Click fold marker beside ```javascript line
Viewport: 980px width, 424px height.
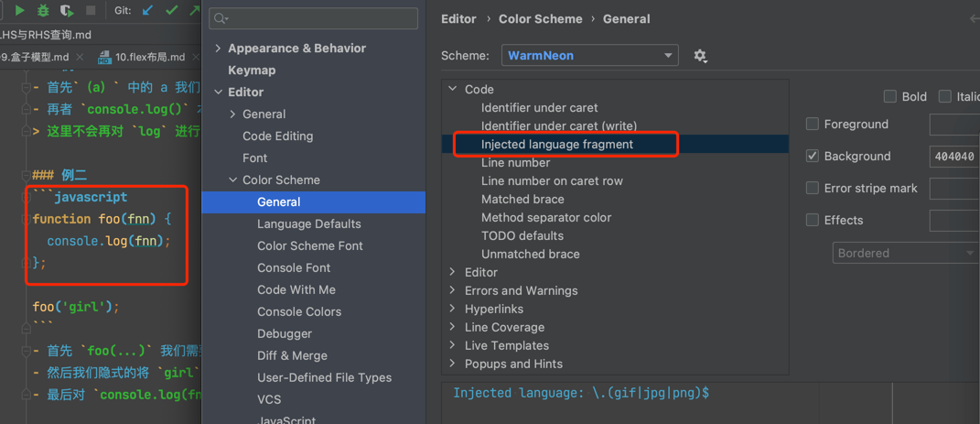coord(26,198)
